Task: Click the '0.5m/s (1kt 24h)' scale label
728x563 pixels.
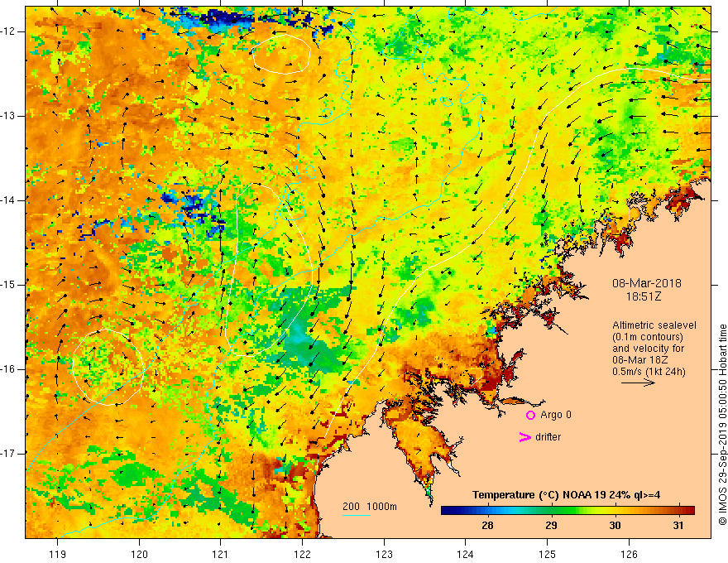Action: pyautogui.click(x=649, y=372)
